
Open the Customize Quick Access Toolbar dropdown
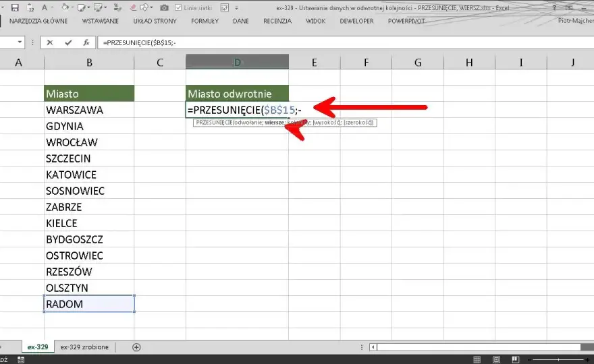(236, 8)
